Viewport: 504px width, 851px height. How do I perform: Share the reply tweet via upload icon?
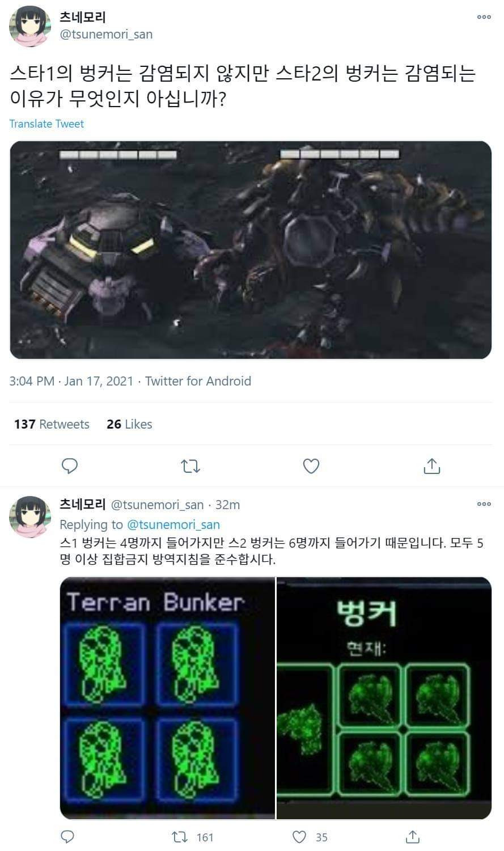[413, 836]
